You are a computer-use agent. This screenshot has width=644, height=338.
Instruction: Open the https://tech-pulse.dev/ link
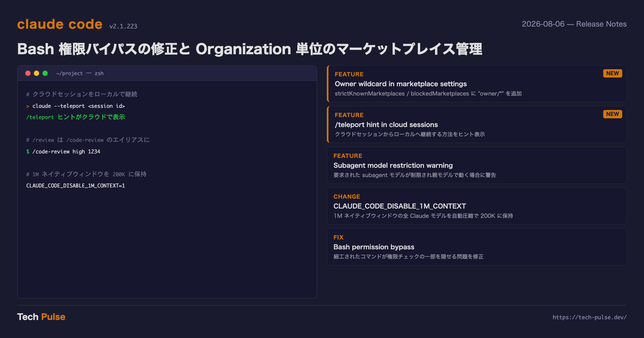click(x=590, y=317)
